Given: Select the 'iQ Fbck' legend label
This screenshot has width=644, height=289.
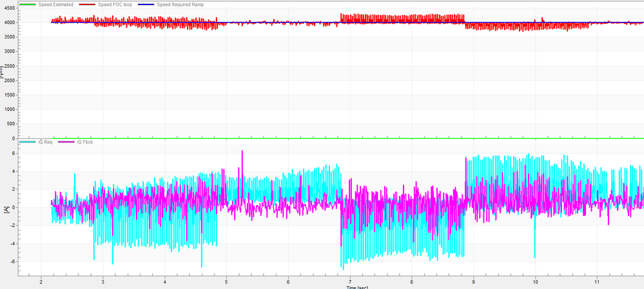Looking at the screenshot, I should pos(84,142).
